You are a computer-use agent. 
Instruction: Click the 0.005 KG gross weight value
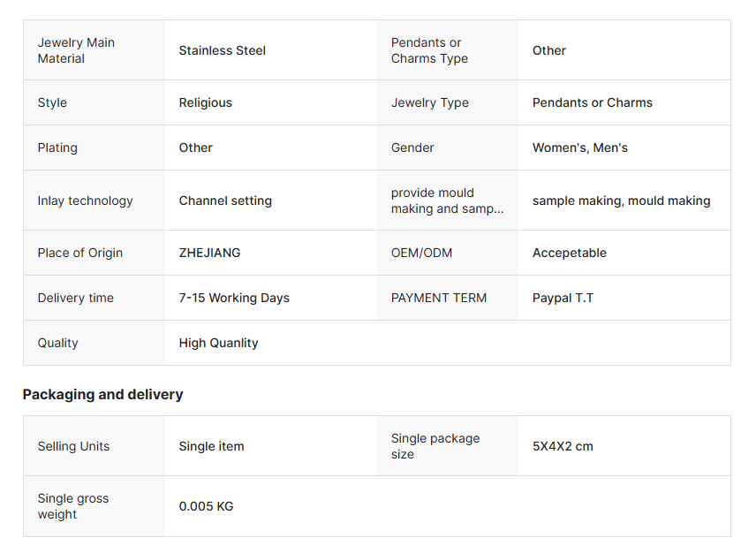click(x=206, y=506)
